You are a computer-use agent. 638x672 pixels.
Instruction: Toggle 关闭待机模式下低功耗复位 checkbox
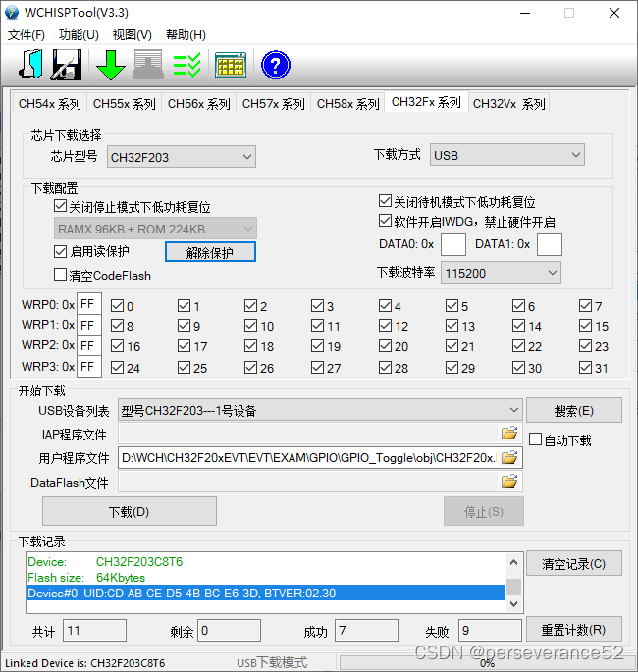tap(385, 200)
